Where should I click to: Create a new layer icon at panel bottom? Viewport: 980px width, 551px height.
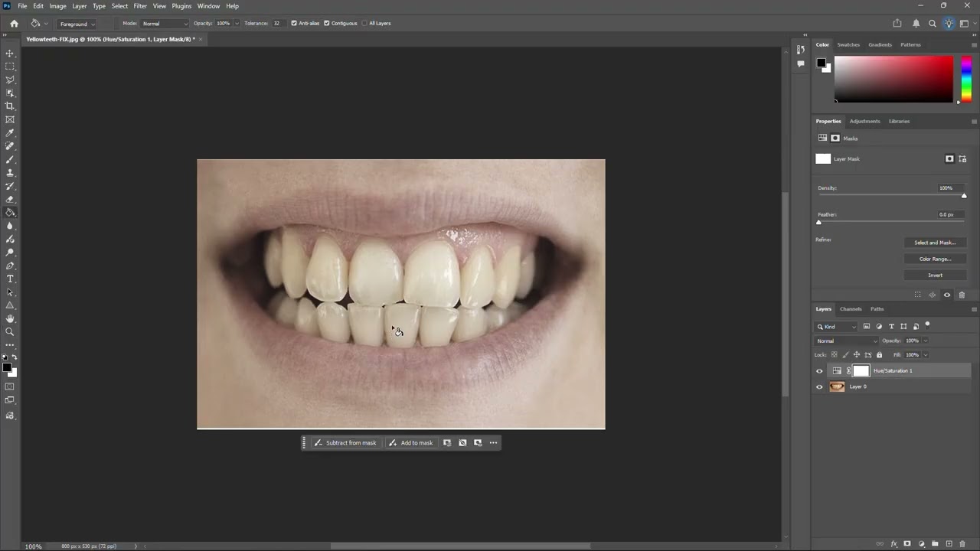(949, 543)
